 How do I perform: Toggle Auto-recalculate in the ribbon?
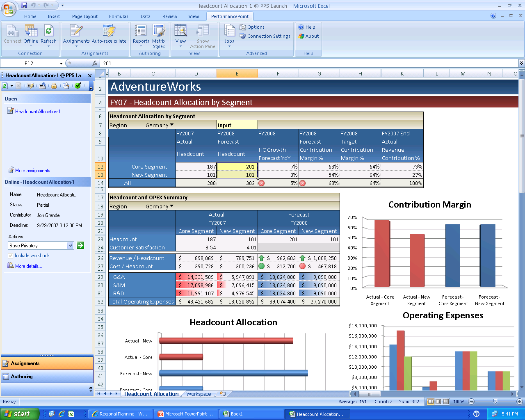pos(109,34)
